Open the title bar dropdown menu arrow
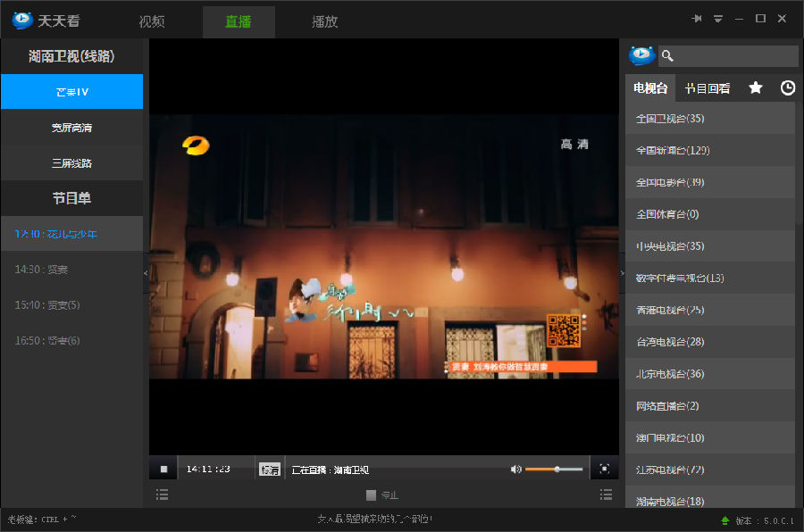This screenshot has height=532, width=804. click(718, 19)
